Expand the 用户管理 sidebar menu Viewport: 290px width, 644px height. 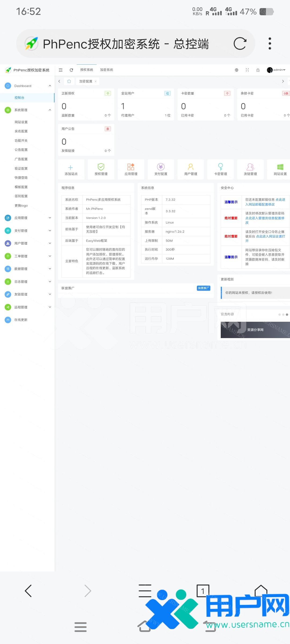(27, 243)
